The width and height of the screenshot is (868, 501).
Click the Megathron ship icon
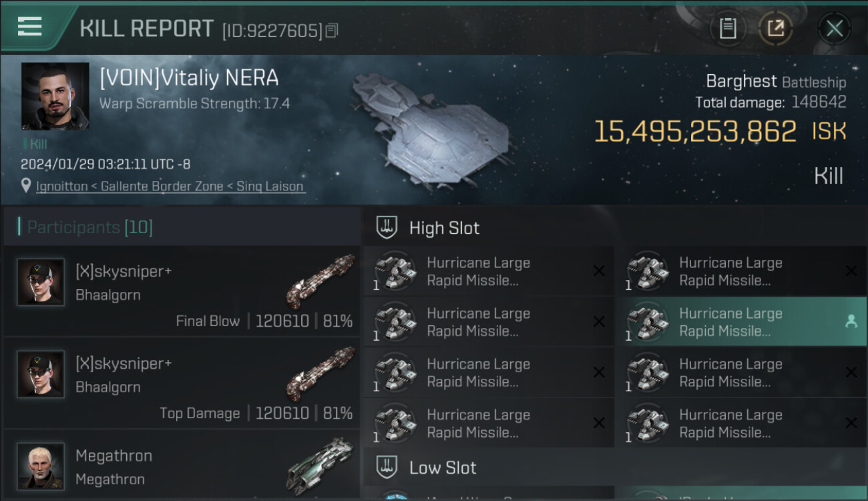[x=320, y=464]
